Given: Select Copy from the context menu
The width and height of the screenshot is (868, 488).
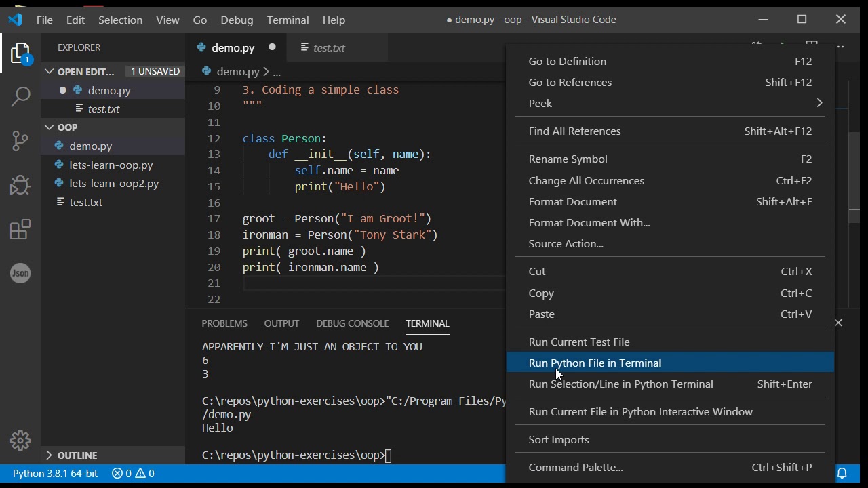Looking at the screenshot, I should tap(670, 293).
